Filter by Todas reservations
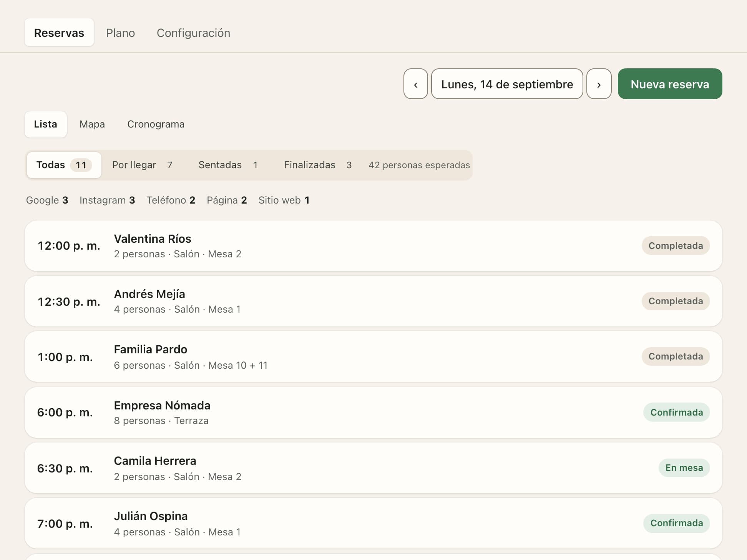The image size is (747, 560). click(x=64, y=165)
